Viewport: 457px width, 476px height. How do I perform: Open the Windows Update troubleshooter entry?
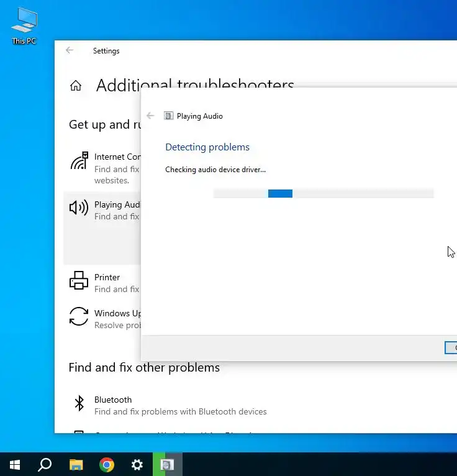(x=102, y=319)
